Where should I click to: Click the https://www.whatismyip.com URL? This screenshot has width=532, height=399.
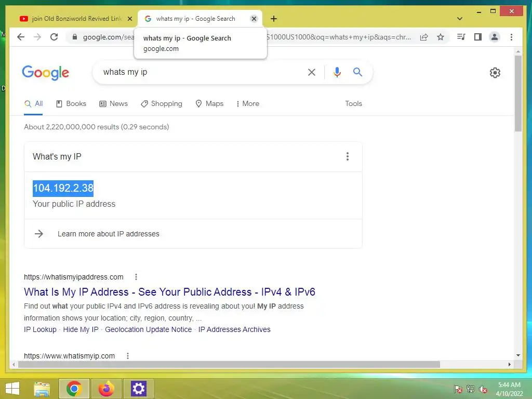coord(69,356)
